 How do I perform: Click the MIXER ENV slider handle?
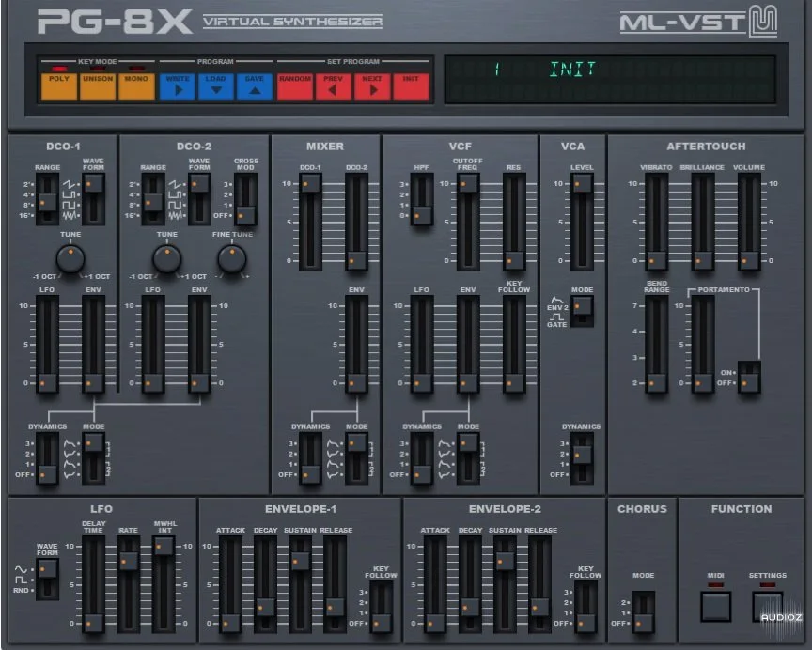coord(357,383)
